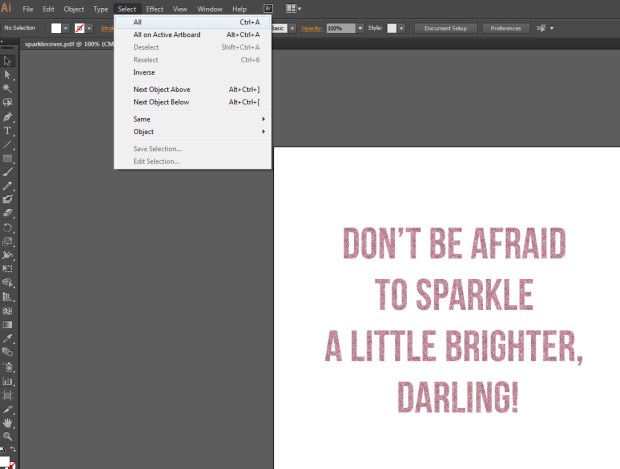This screenshot has height=469, width=620.
Task: Choose the Hand tool
Action: click(8, 423)
